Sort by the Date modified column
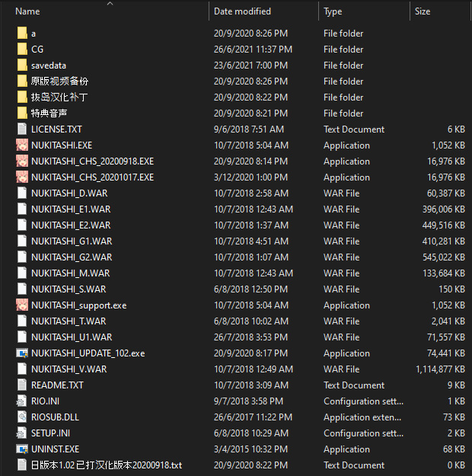Image resolution: width=472 pixels, height=476 pixels. [242, 11]
